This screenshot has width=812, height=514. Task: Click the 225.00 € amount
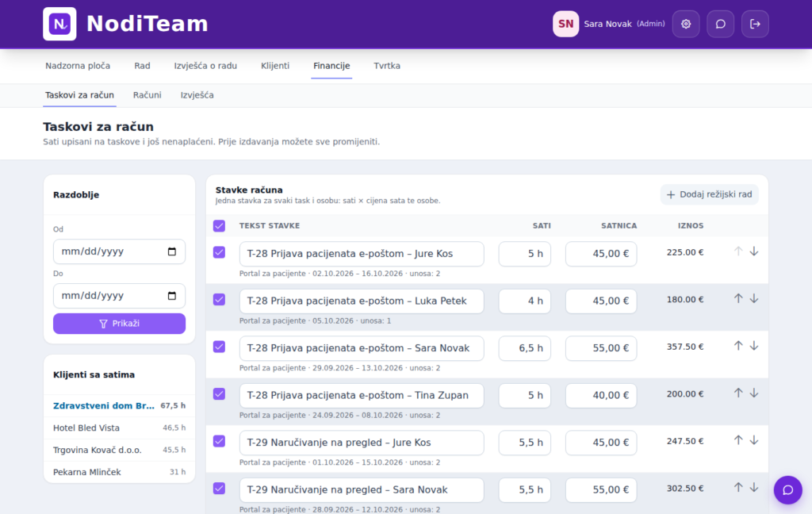point(684,252)
